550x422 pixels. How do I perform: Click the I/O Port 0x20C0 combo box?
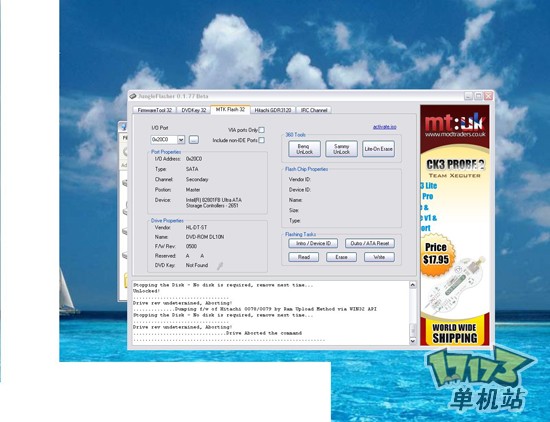click(168, 140)
